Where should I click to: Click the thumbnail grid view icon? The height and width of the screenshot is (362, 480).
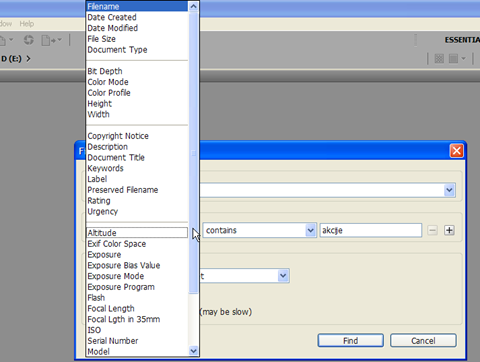(x=439, y=59)
